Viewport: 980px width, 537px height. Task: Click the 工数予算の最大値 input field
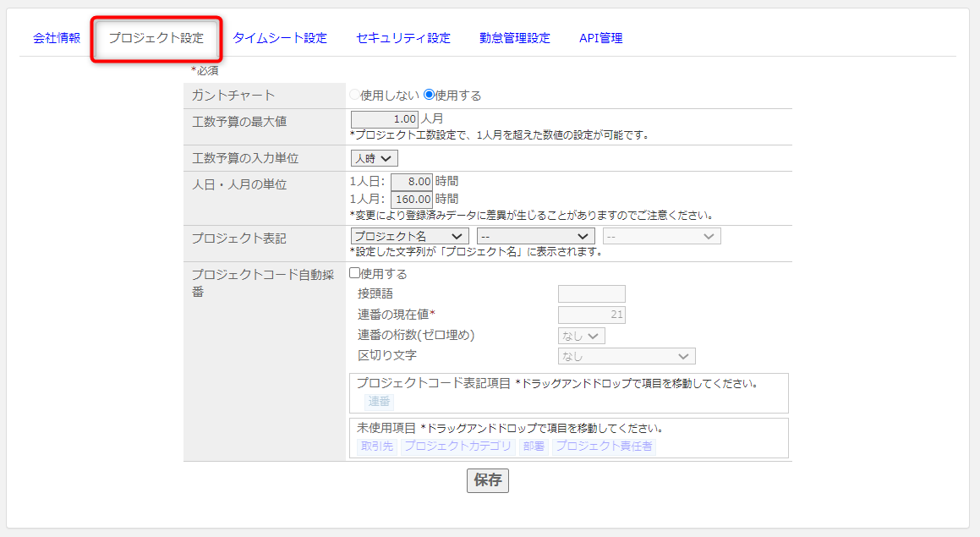pyautogui.click(x=385, y=119)
